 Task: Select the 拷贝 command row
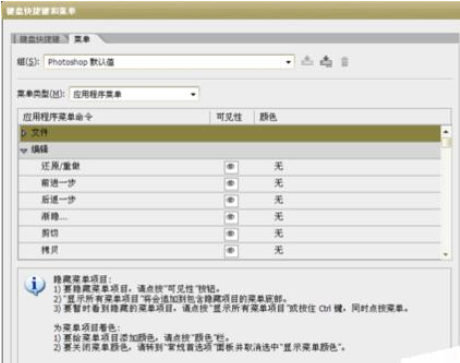(229, 251)
